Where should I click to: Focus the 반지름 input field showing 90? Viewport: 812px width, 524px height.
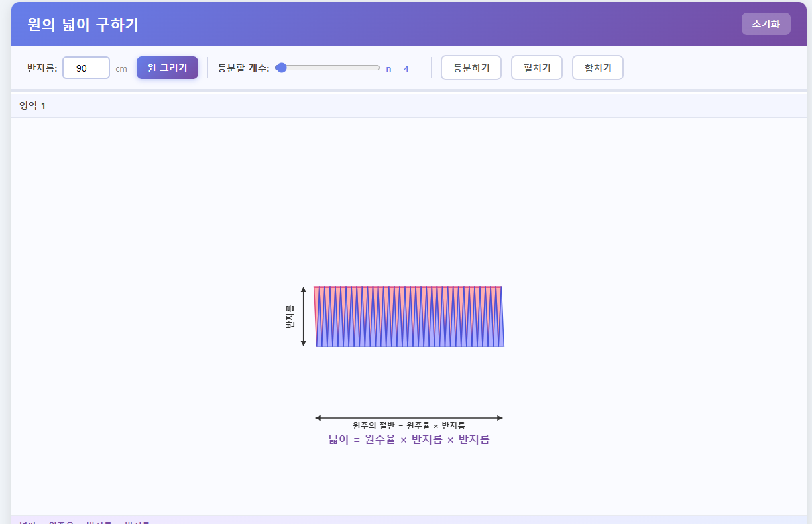click(x=86, y=68)
